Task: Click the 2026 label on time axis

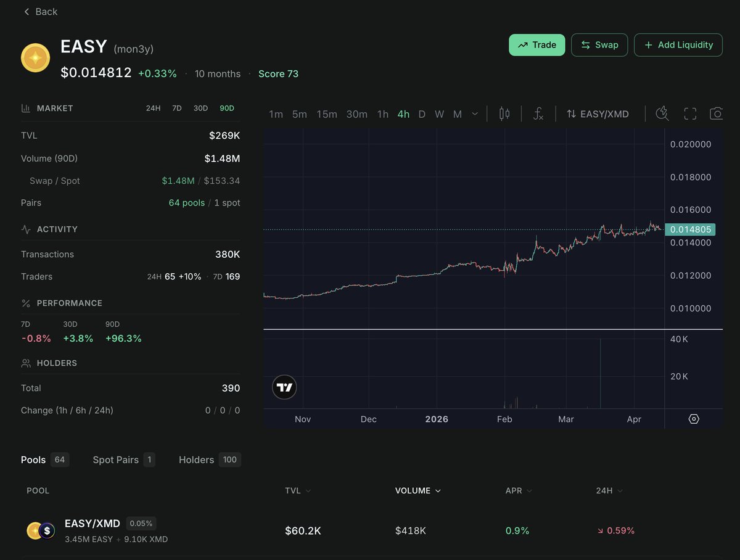Action: (437, 419)
